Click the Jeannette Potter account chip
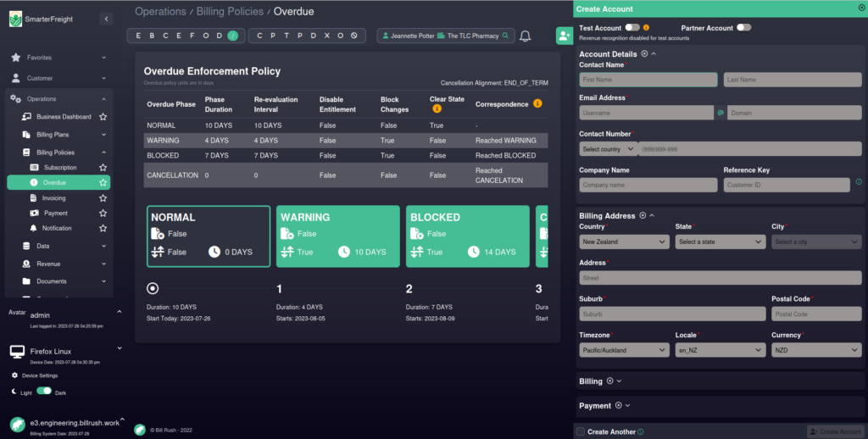 tap(446, 36)
